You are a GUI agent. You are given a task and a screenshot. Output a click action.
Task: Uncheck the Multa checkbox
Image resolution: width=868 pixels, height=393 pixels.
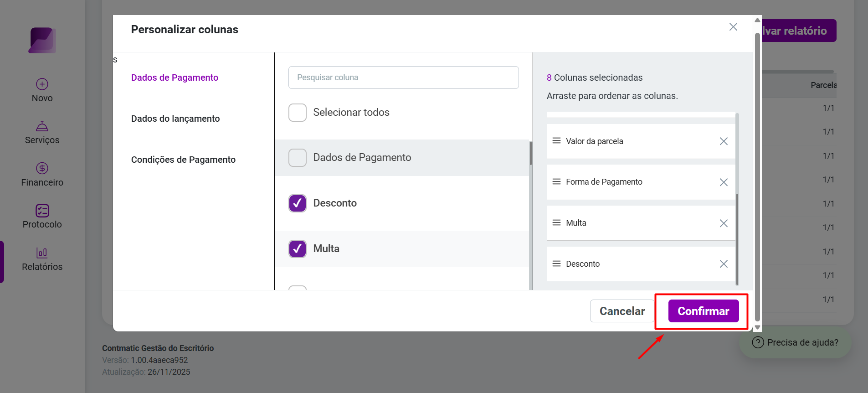pos(298,249)
